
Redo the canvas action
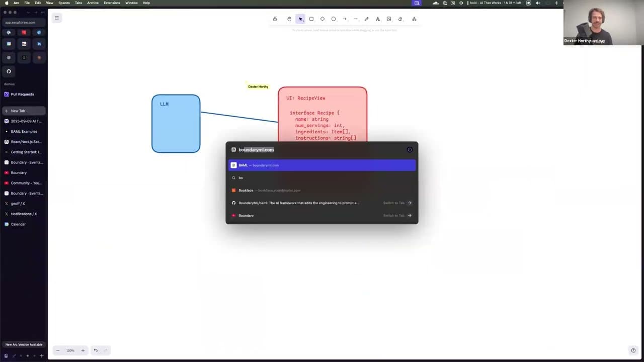105,350
